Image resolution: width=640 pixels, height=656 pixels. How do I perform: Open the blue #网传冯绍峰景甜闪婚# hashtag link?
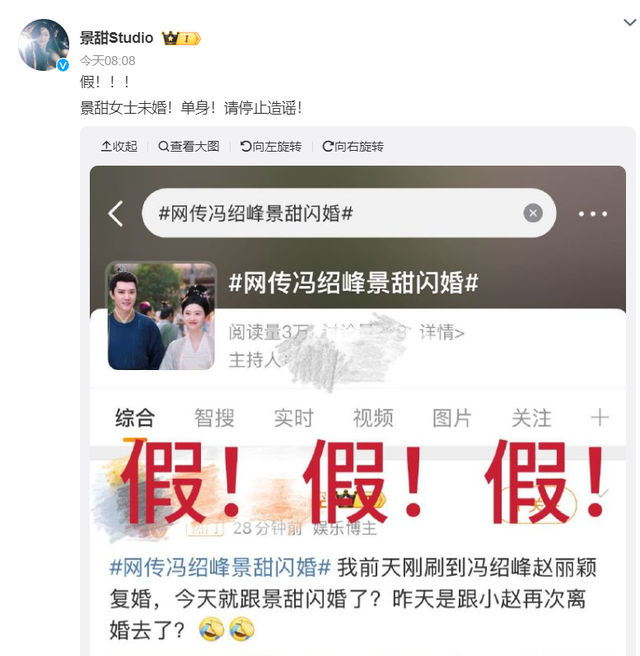click(220, 568)
